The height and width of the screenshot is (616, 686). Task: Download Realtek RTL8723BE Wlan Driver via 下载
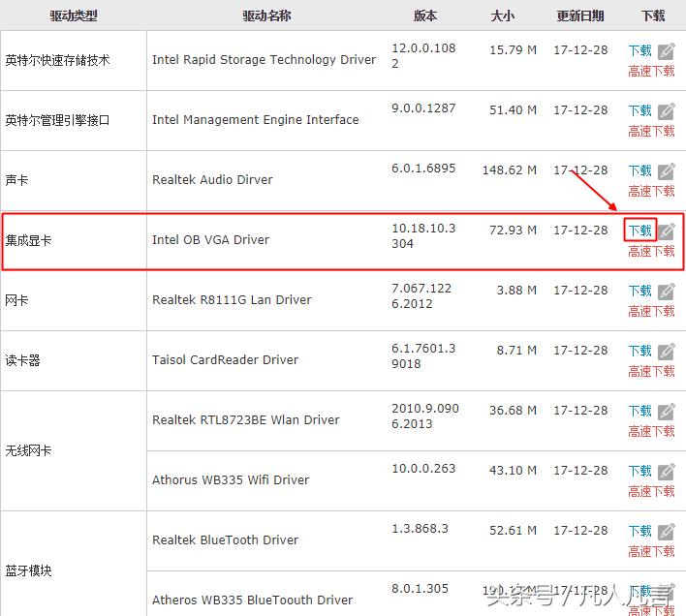pyautogui.click(x=640, y=411)
